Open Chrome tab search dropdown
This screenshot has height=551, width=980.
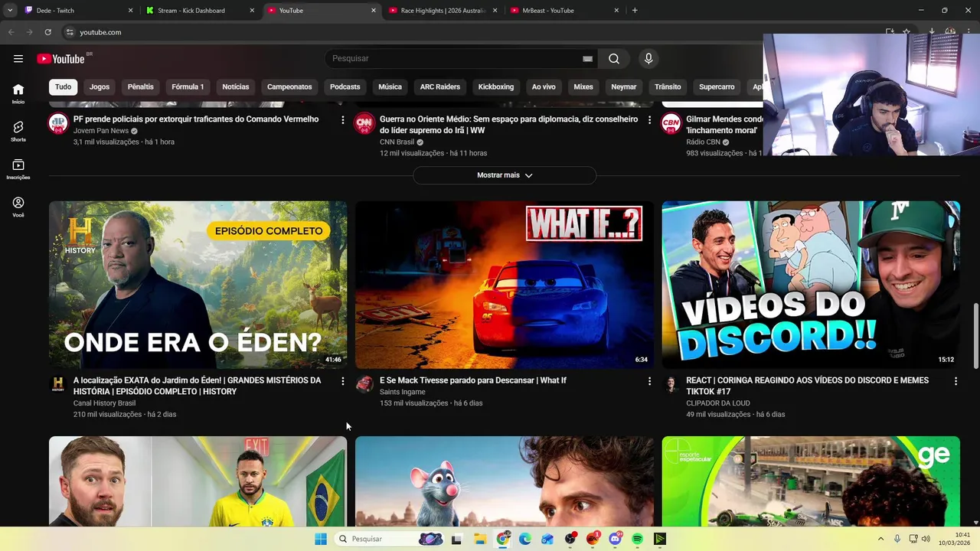pos(10,11)
